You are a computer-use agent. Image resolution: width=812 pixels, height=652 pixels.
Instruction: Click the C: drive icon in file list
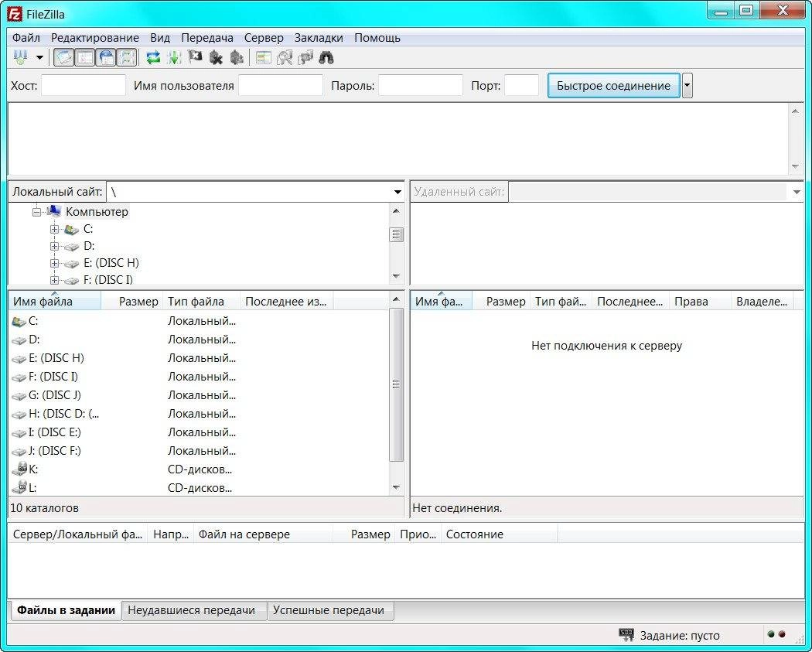pyautogui.click(x=19, y=322)
